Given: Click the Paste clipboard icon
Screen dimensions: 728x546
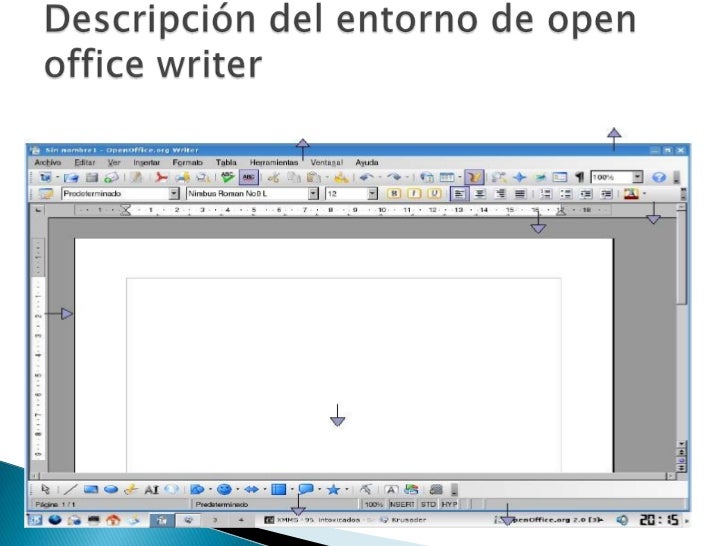Looking at the screenshot, I should point(314,177).
